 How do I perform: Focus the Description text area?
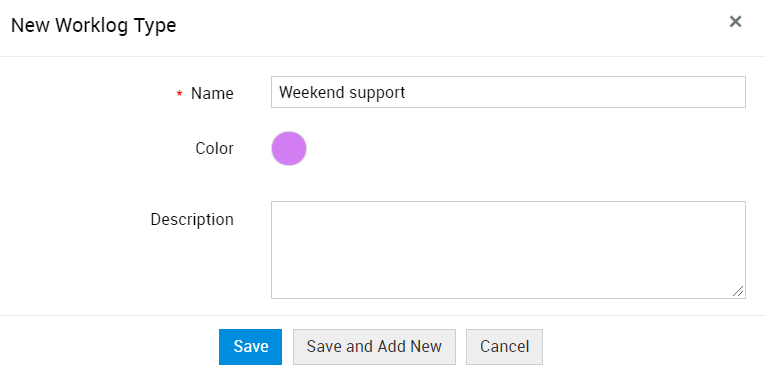click(508, 249)
